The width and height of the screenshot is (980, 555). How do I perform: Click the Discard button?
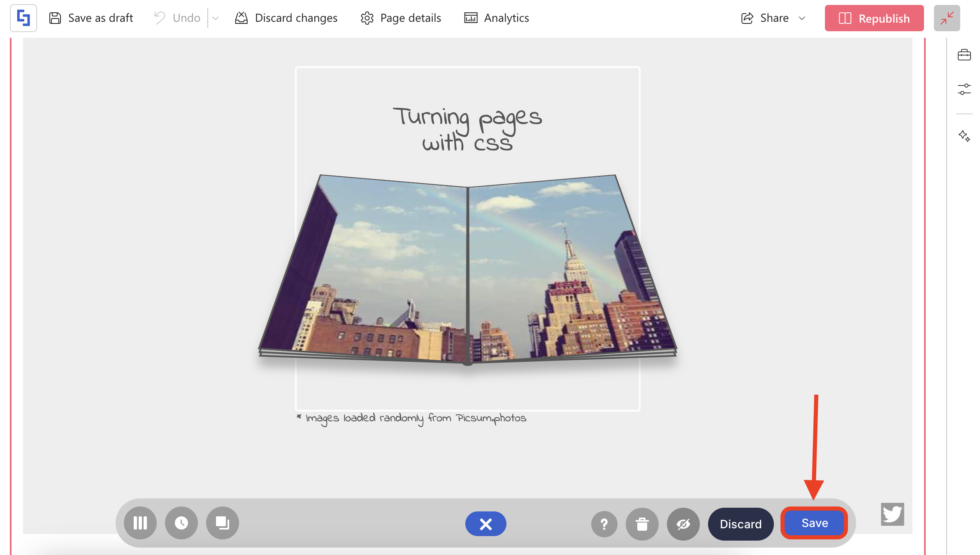click(x=741, y=524)
